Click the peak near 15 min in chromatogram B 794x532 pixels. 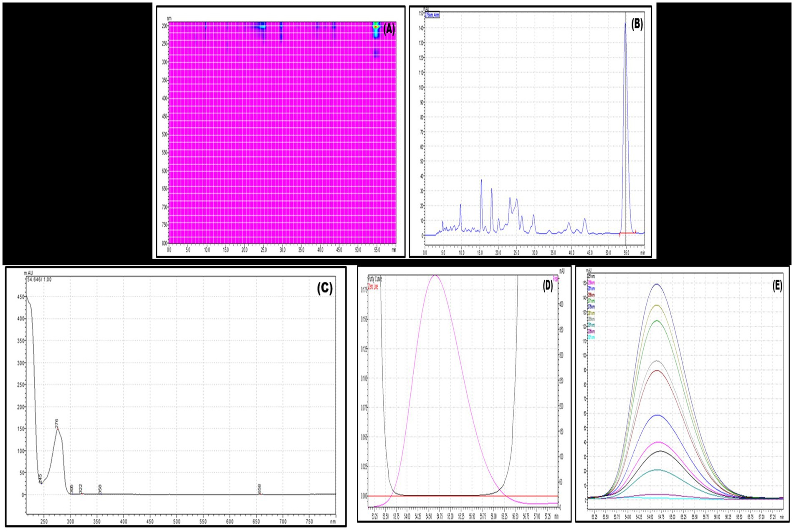(x=481, y=181)
